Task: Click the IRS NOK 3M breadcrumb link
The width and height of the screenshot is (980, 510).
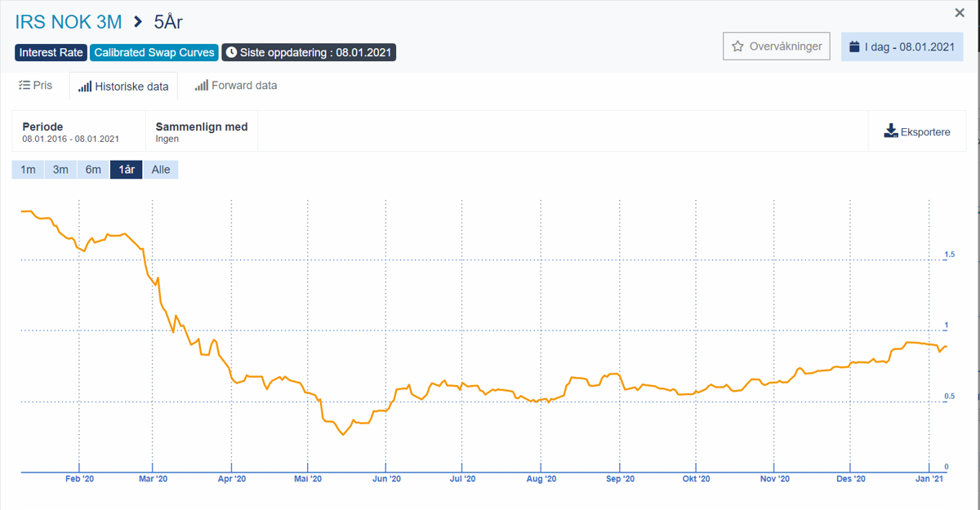Action: click(x=69, y=22)
